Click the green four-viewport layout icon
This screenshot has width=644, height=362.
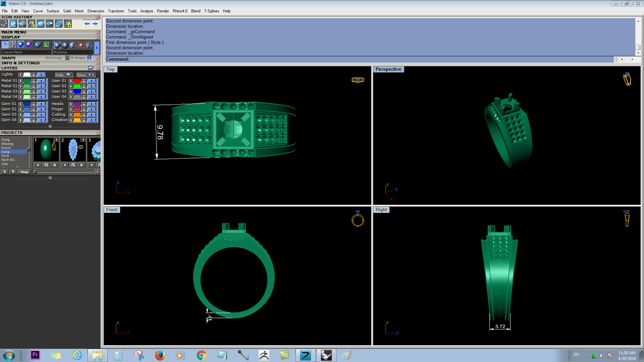point(46,45)
